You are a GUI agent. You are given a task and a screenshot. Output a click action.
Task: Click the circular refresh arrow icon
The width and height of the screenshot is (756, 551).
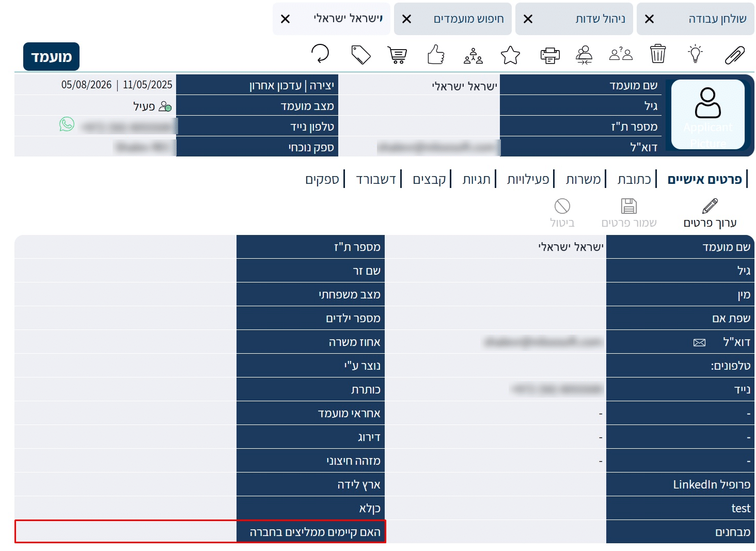(320, 53)
